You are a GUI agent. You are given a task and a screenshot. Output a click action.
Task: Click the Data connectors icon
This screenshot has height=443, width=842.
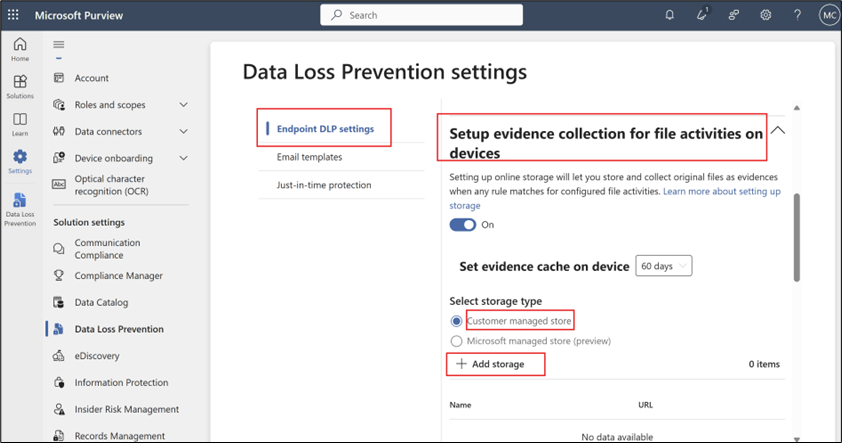[x=59, y=131]
